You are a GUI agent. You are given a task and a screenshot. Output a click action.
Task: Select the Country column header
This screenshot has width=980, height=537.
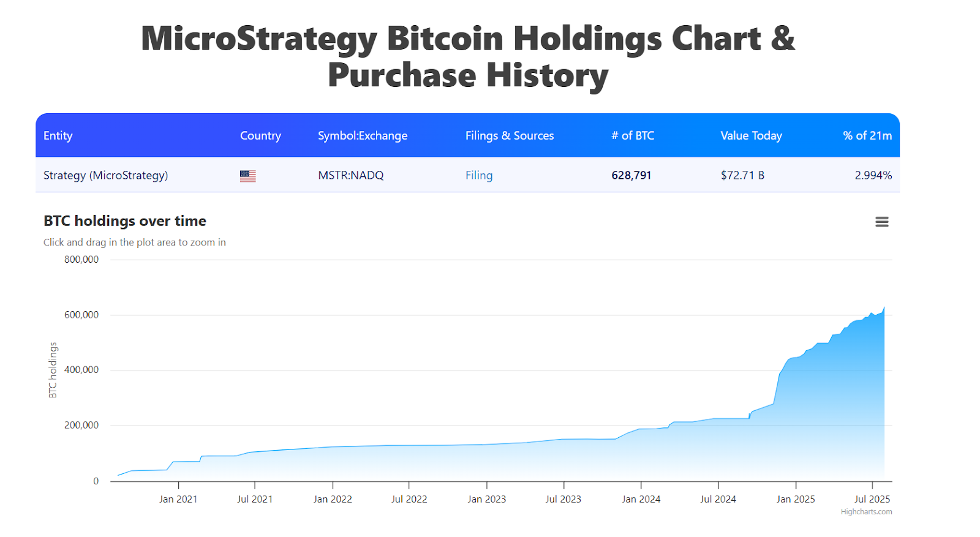point(260,135)
